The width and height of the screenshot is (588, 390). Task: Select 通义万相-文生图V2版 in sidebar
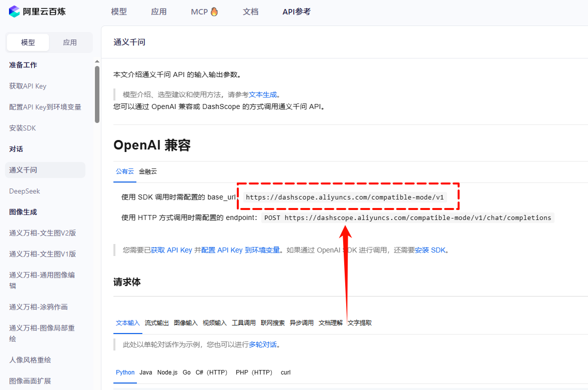(42, 233)
